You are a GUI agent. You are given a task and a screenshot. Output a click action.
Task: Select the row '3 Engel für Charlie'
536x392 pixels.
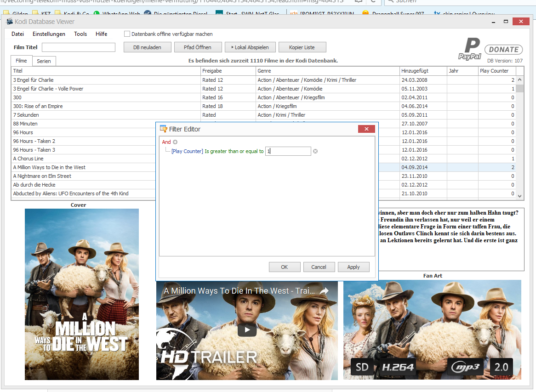tap(263, 80)
